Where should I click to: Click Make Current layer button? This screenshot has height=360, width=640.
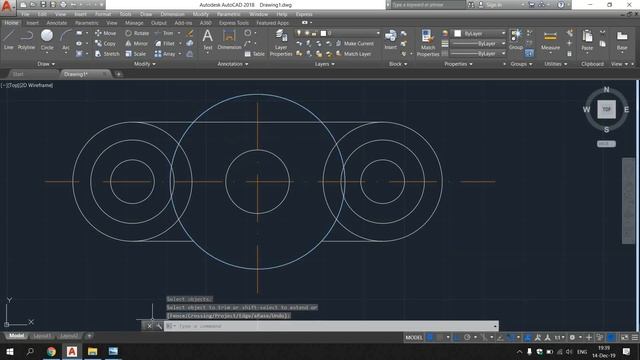pyautogui.click(x=355, y=43)
